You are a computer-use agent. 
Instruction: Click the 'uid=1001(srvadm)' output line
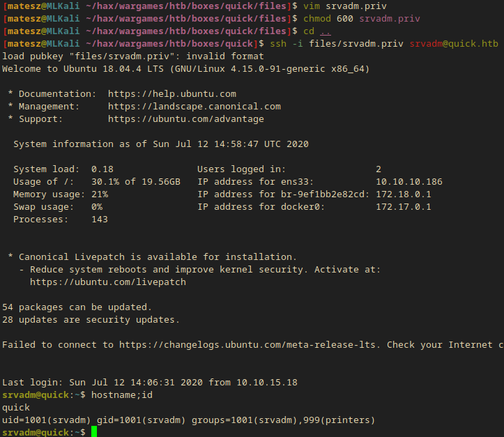point(188,420)
